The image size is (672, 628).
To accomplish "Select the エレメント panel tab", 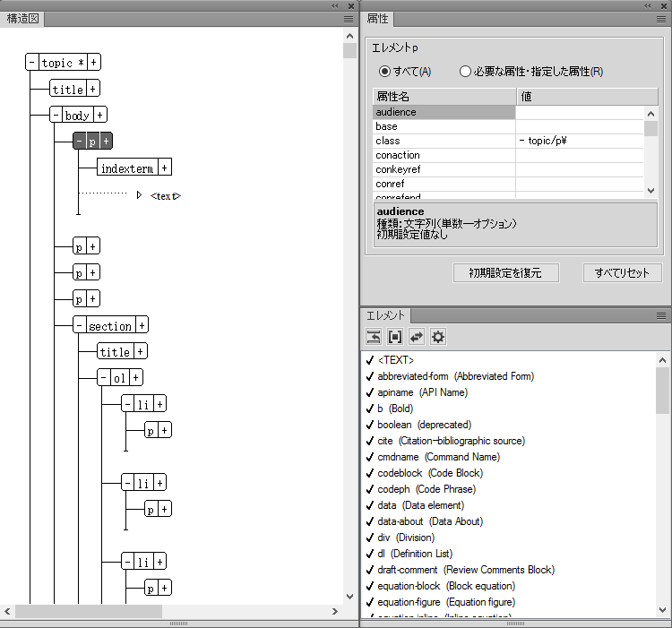I will [x=385, y=315].
